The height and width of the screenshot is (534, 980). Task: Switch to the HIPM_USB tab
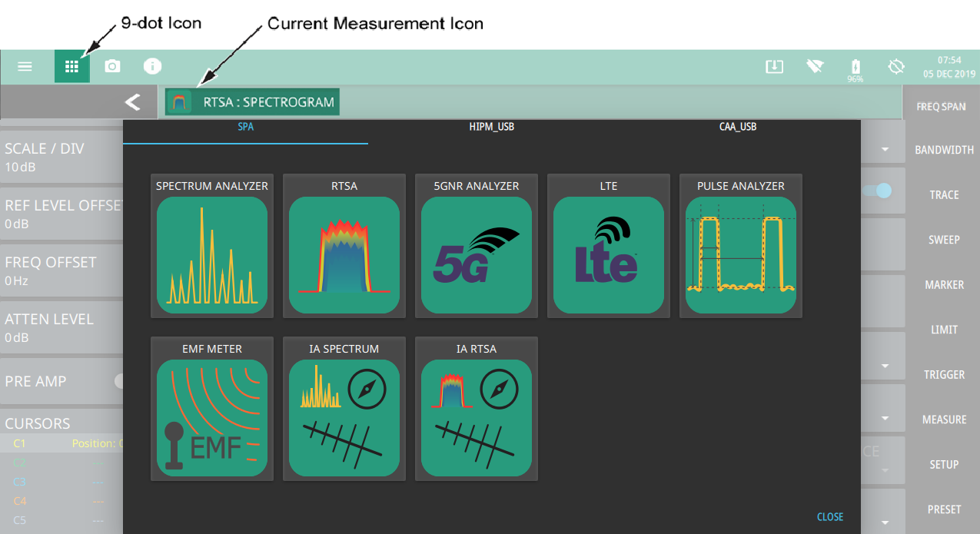pos(491,127)
